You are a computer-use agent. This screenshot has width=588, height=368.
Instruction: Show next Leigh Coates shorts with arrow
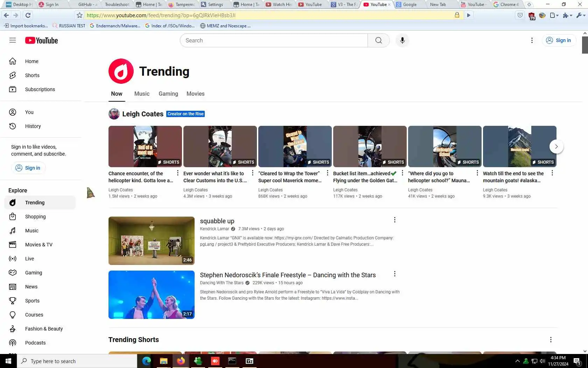click(556, 146)
